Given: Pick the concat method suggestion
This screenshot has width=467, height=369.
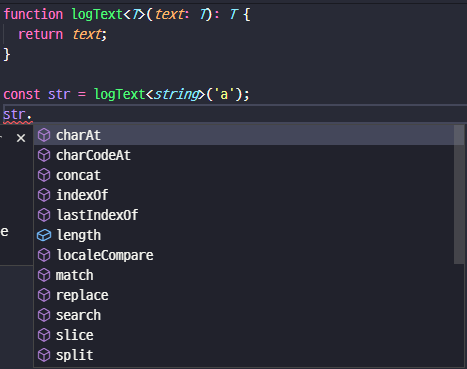Looking at the screenshot, I should point(249,175).
